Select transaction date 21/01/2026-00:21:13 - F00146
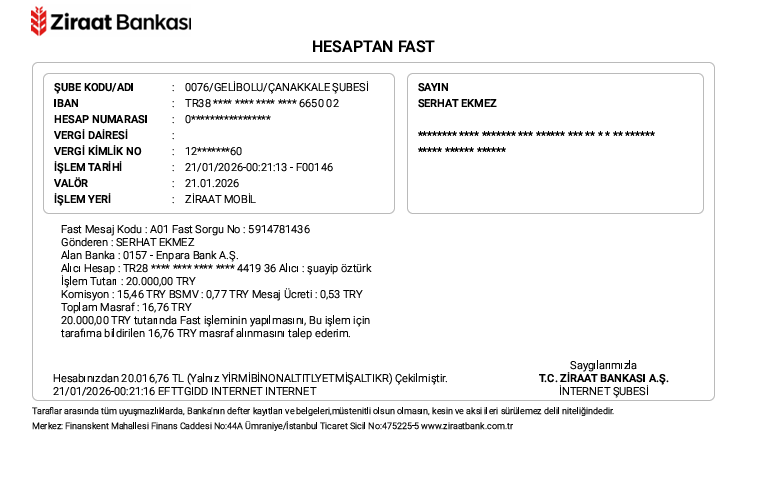The width and height of the screenshot is (757, 485). (259, 167)
